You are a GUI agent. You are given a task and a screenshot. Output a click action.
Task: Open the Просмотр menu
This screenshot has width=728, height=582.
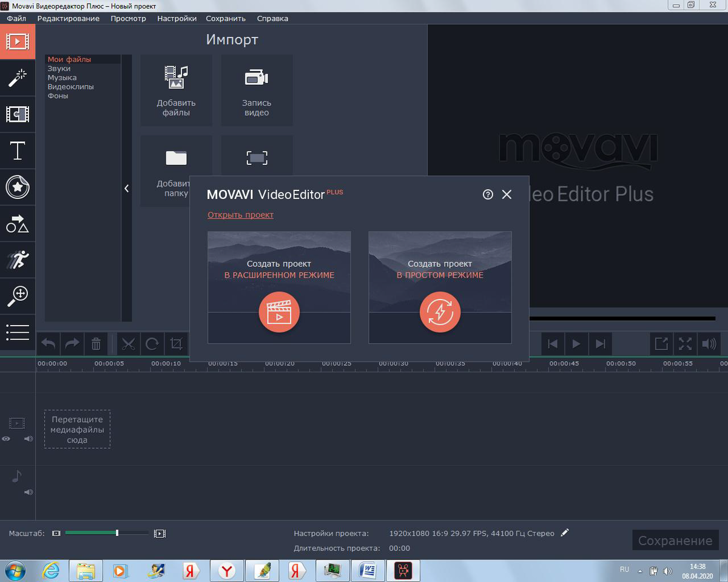pos(128,18)
